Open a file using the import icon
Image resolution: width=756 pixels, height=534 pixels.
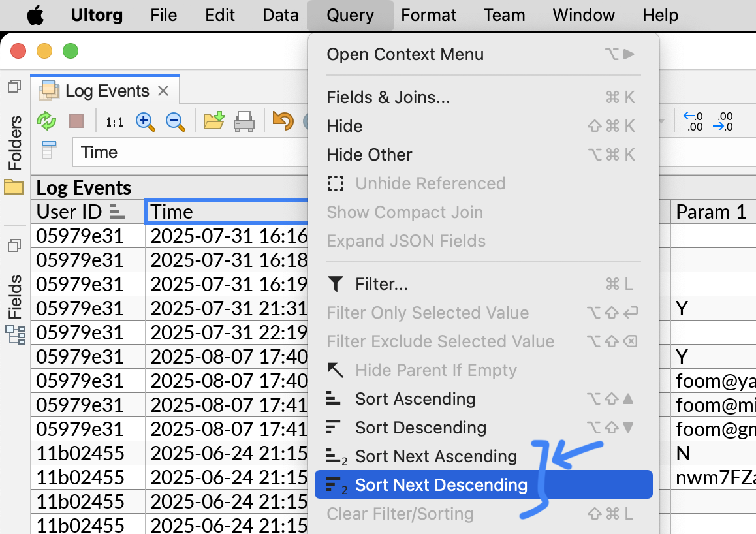coord(213,120)
